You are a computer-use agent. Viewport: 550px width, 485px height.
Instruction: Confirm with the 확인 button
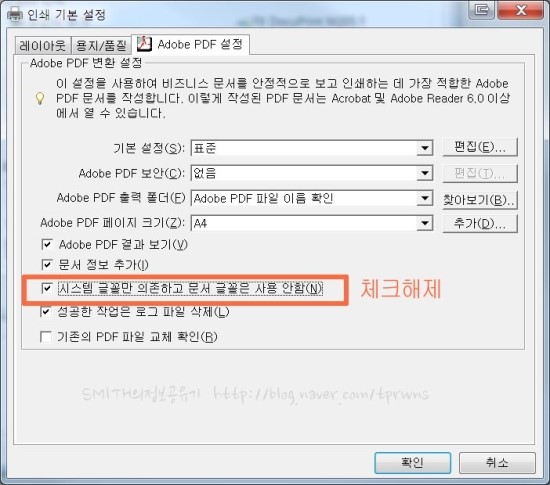(412, 463)
